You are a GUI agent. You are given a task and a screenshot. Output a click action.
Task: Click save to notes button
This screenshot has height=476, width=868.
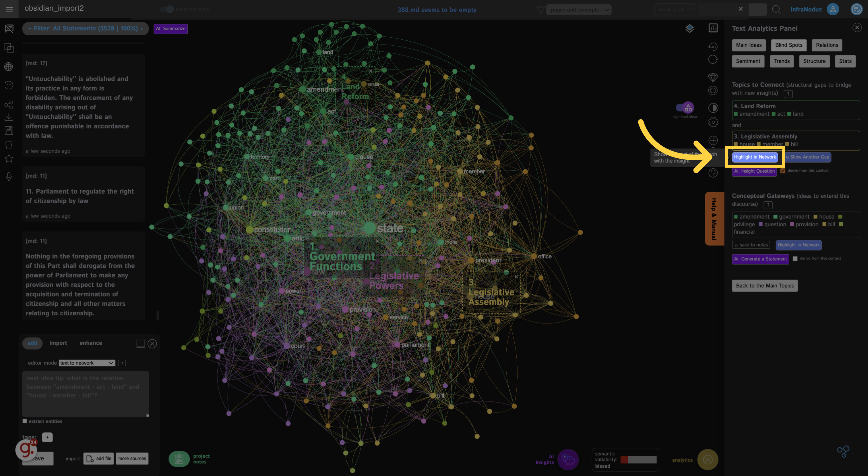point(751,245)
